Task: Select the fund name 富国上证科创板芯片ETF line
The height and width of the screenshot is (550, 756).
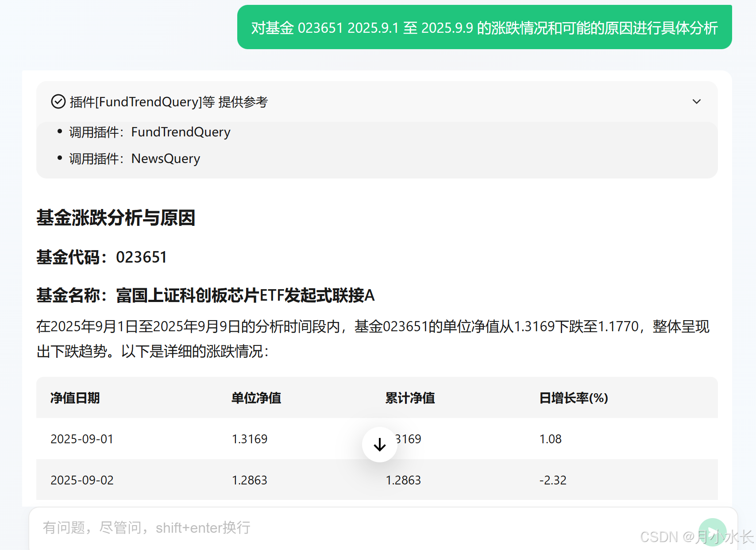Action: click(x=205, y=295)
